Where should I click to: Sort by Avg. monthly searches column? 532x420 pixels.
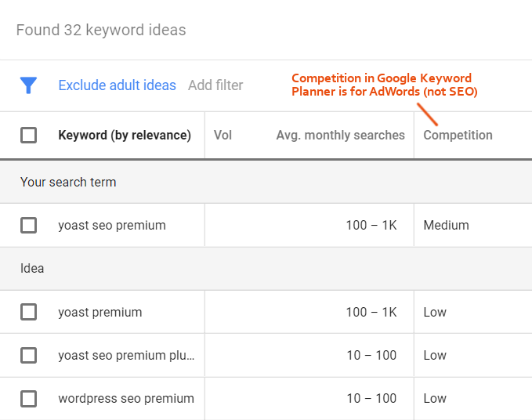pos(340,136)
